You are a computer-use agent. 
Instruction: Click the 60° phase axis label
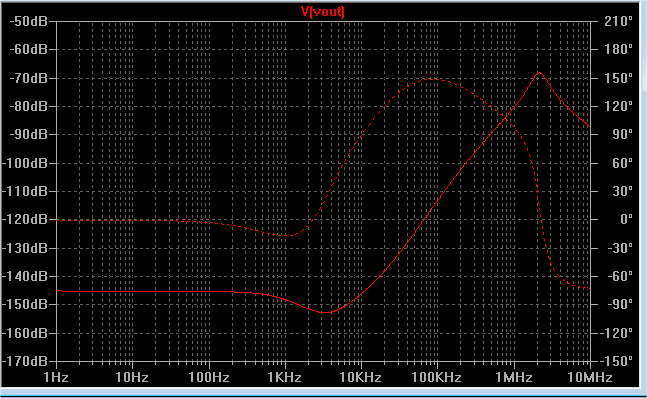pyautogui.click(x=623, y=163)
